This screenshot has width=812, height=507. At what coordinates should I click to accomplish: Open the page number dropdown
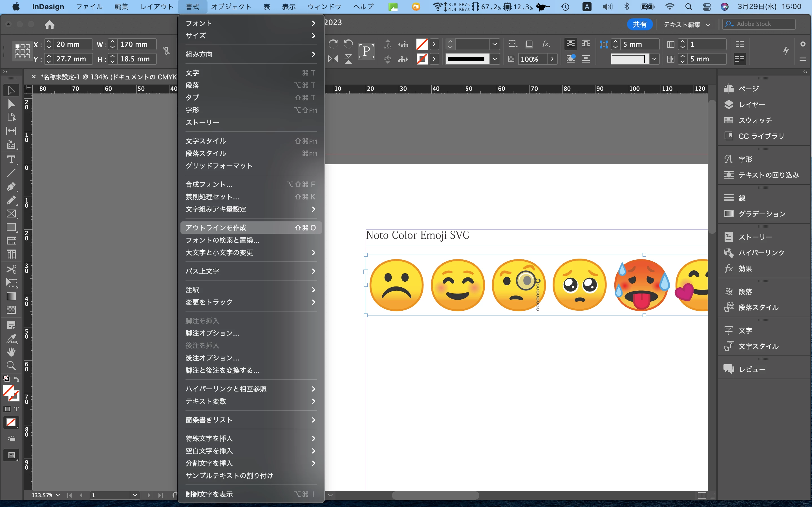[x=135, y=495]
